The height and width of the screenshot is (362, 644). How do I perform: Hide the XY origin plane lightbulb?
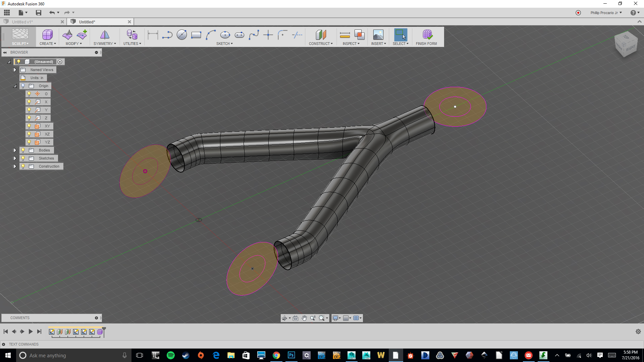click(x=29, y=126)
